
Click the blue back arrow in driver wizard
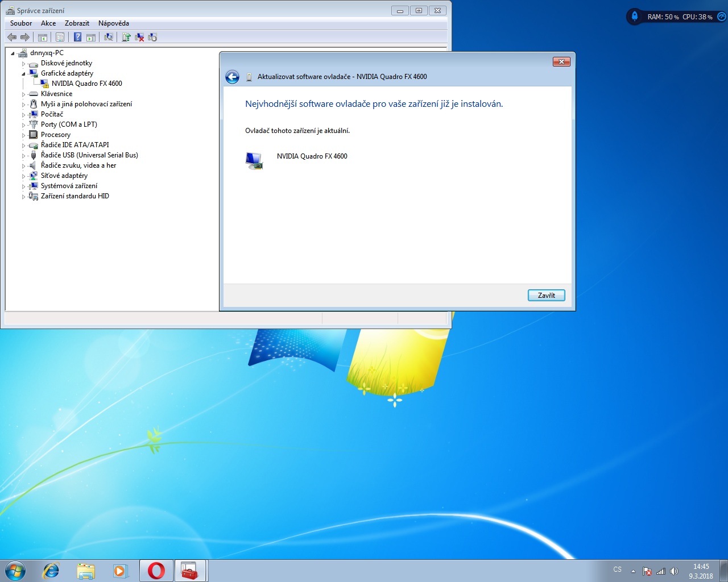(x=232, y=77)
